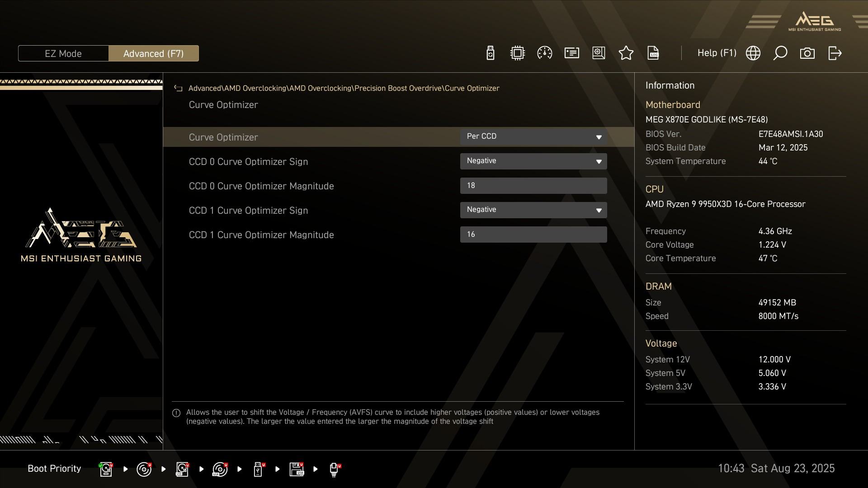Viewport: 868px width, 488px height.
Task: Click CCD 0 Curve Optimizer Magnitude field
Action: (x=533, y=185)
